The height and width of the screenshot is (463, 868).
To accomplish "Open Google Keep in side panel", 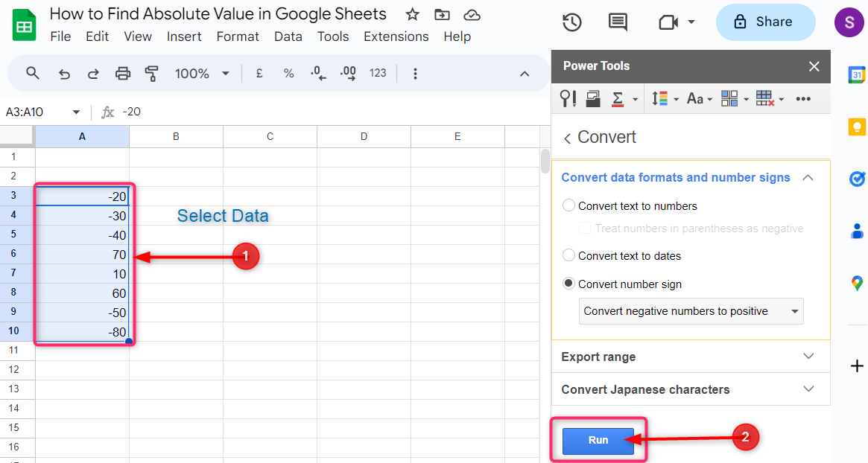I will tap(857, 127).
